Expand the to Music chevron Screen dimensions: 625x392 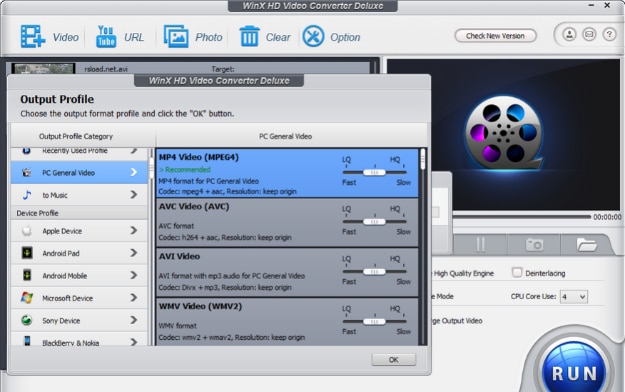134,195
